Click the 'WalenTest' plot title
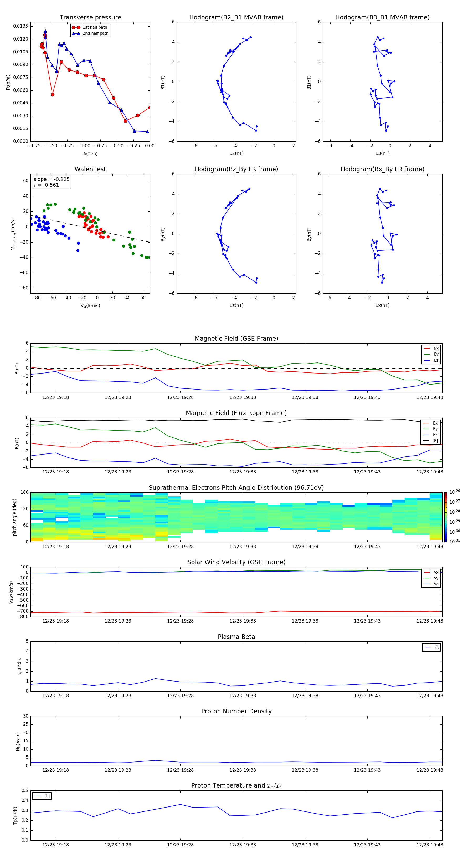This screenshot has width=473, height=868. click(x=90, y=169)
